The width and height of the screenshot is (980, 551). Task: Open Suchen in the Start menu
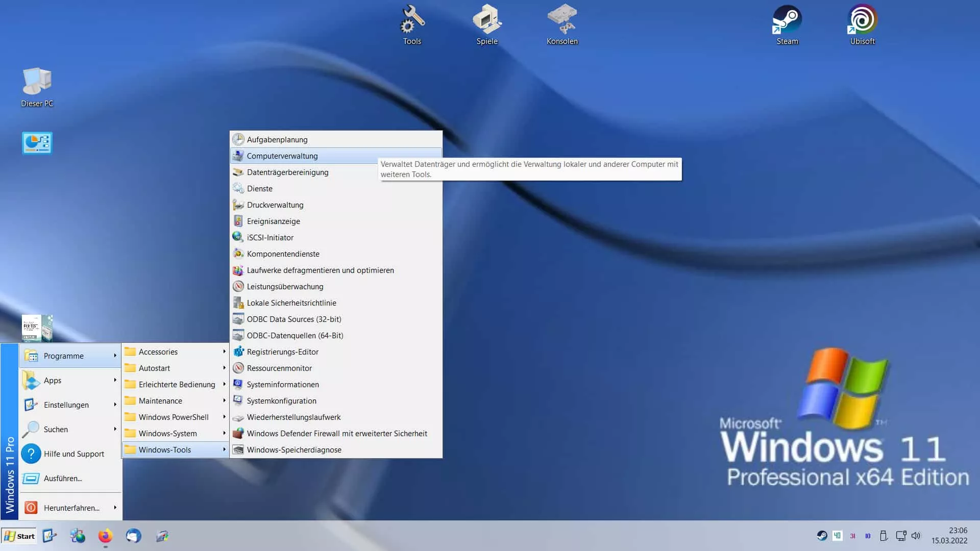tap(70, 429)
